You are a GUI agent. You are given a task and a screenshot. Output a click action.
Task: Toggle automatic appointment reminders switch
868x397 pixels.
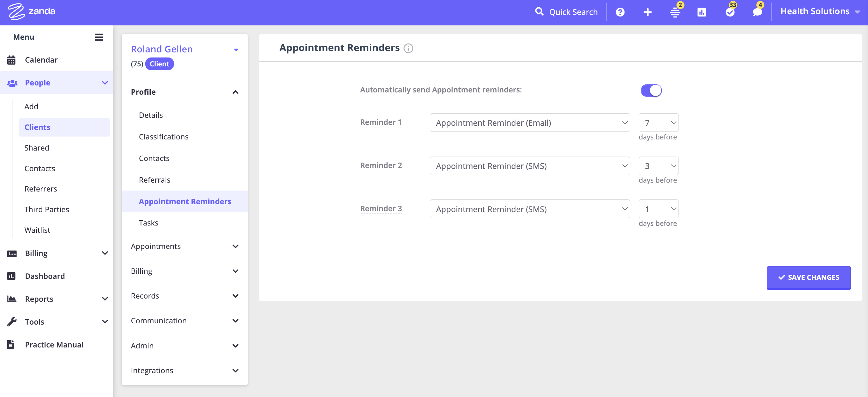point(651,90)
